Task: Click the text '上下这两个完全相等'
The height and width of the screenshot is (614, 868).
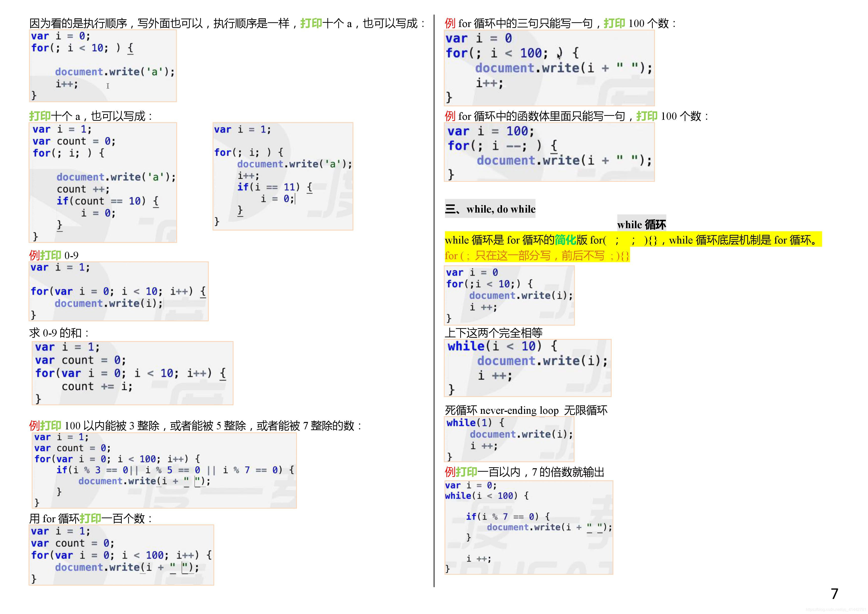Action: 493,333
